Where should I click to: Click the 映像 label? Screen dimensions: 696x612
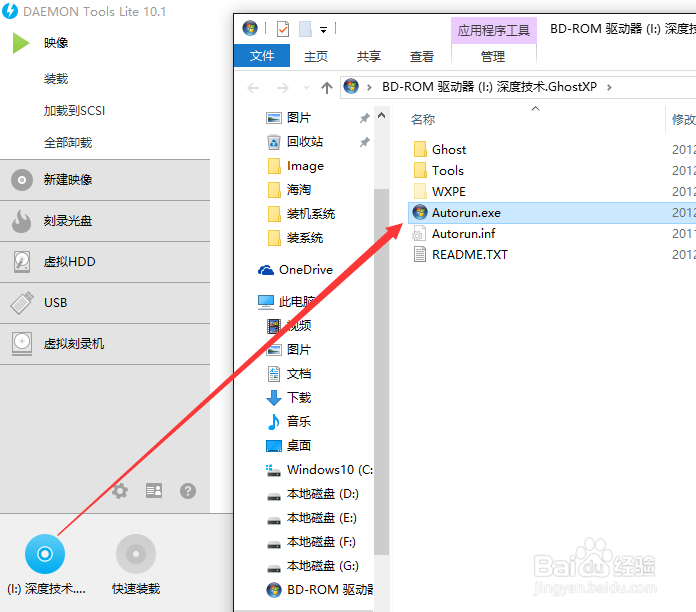pos(56,43)
